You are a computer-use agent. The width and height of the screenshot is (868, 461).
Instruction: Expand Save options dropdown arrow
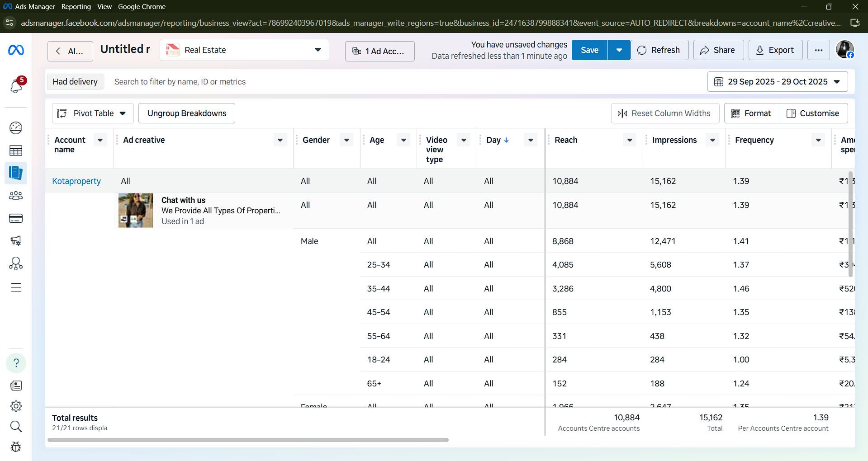[x=619, y=50]
